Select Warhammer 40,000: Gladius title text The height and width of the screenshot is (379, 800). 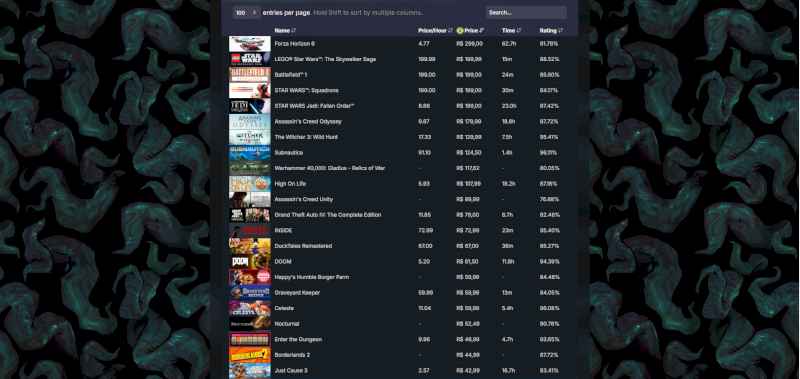point(330,168)
